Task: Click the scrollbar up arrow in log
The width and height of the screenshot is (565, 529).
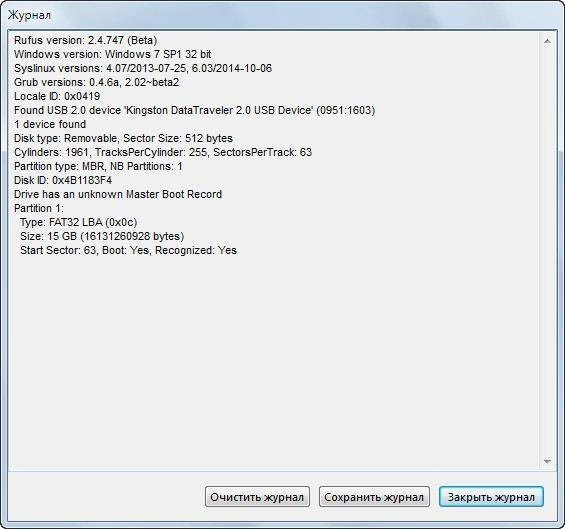Action: click(x=547, y=41)
